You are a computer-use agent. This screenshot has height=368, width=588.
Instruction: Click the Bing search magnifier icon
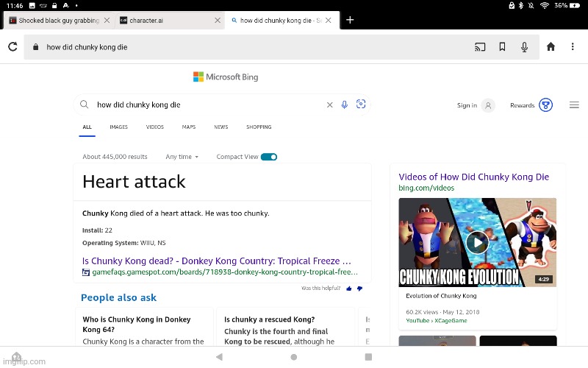pos(85,105)
